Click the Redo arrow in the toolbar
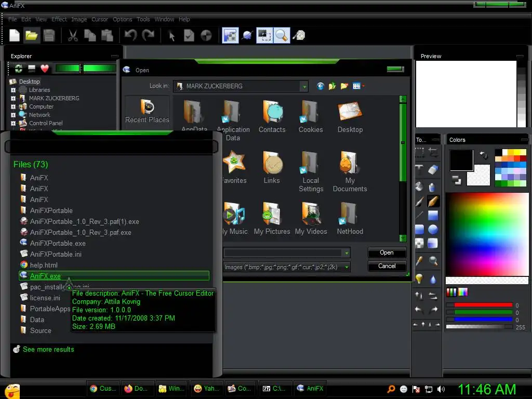This screenshot has width=532, height=399. point(148,35)
